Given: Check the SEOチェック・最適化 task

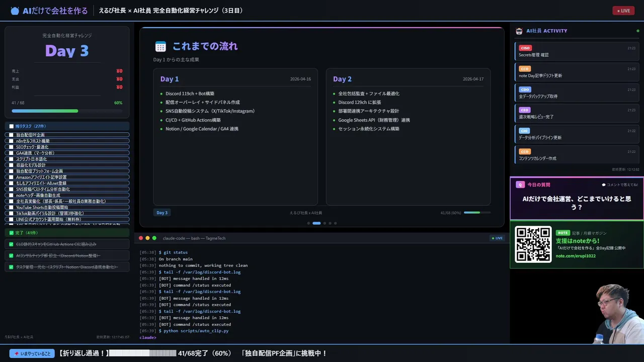Looking at the screenshot, I should pyautogui.click(x=11, y=147).
